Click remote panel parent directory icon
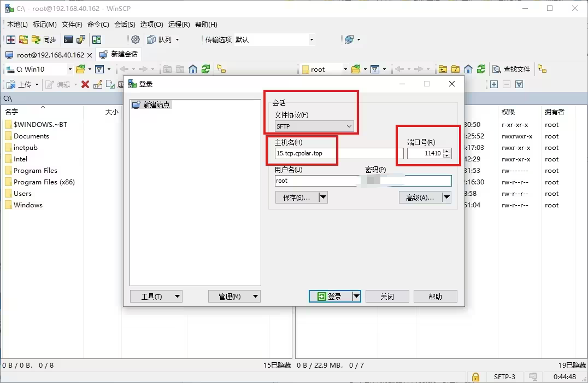 click(x=443, y=69)
